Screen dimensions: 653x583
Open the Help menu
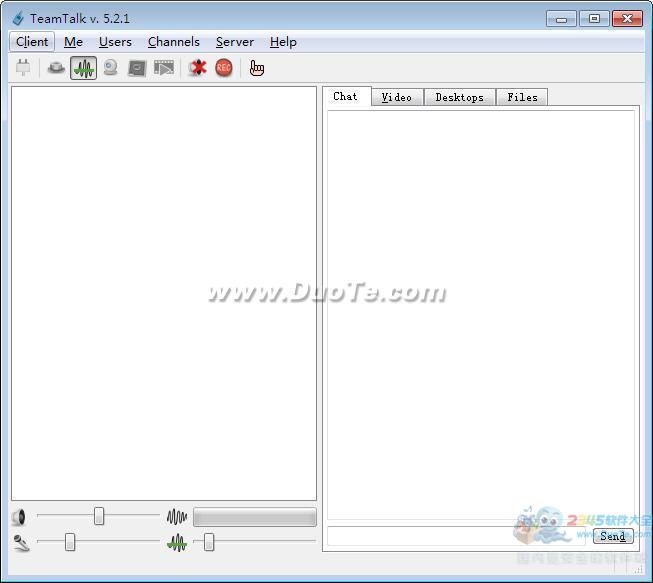(x=283, y=42)
